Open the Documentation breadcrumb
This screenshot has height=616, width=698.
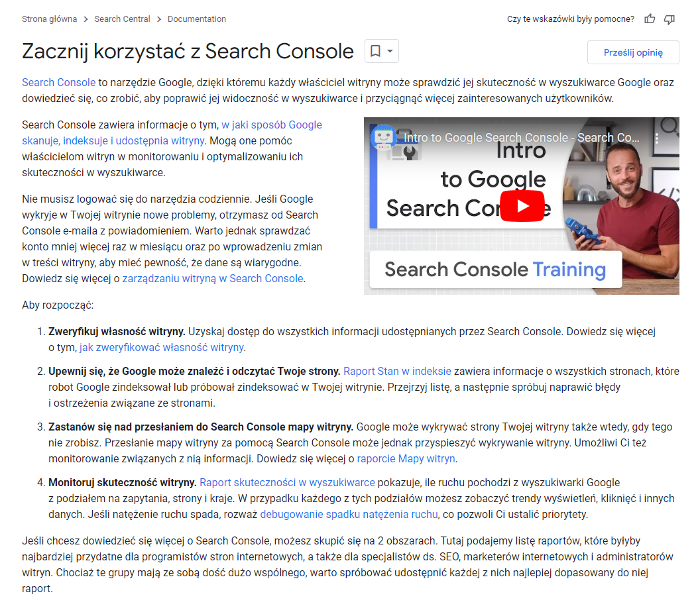(x=197, y=19)
